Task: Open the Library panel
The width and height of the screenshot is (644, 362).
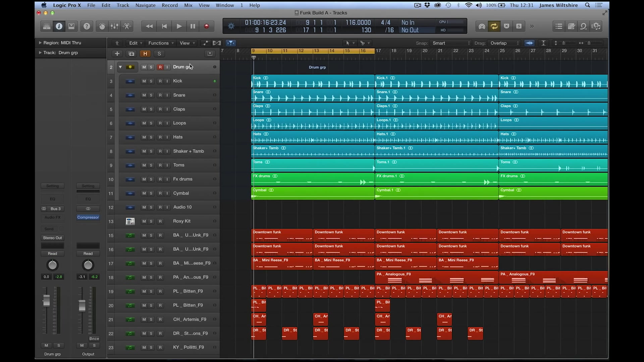Action: (x=47, y=26)
